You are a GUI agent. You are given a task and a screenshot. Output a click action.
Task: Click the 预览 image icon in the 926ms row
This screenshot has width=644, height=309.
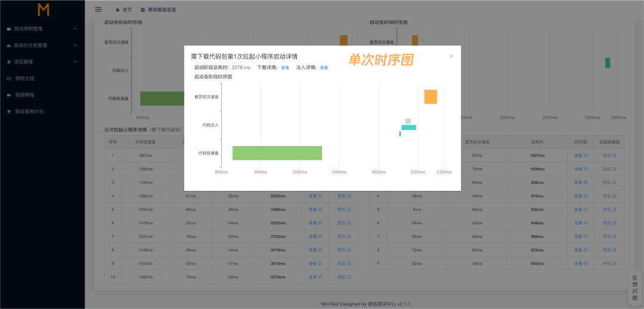(x=614, y=183)
